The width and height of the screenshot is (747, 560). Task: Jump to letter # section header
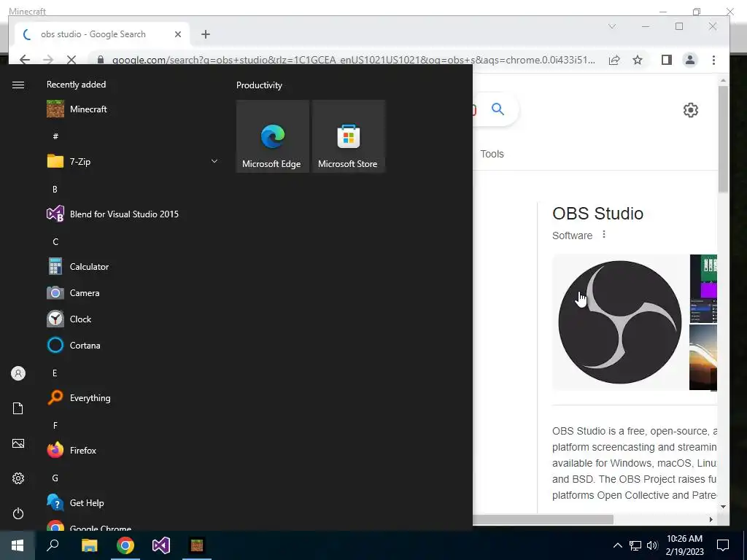[x=55, y=136]
